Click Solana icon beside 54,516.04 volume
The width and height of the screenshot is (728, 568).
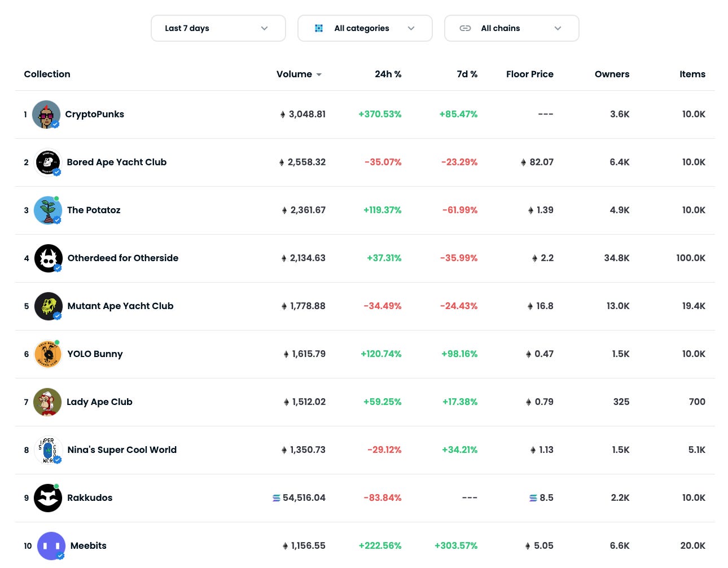click(277, 498)
